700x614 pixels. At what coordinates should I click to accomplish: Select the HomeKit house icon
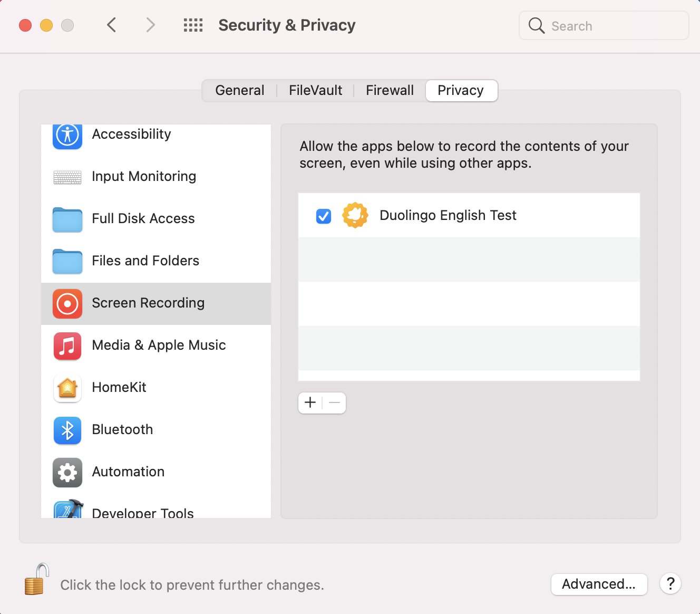point(67,388)
